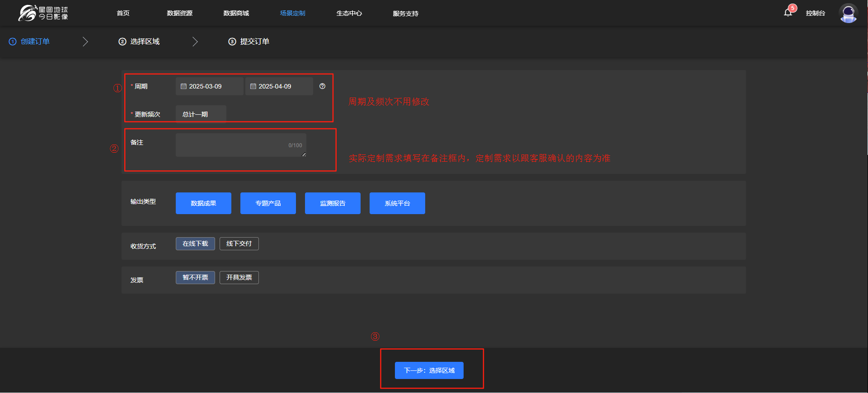Open 生态中心 from the navigation bar

click(x=349, y=14)
